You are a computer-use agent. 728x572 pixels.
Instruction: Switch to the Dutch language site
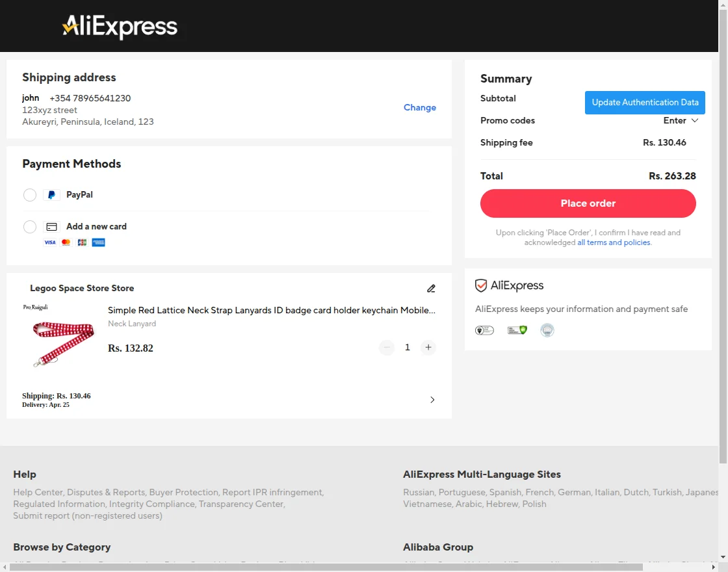click(x=636, y=492)
